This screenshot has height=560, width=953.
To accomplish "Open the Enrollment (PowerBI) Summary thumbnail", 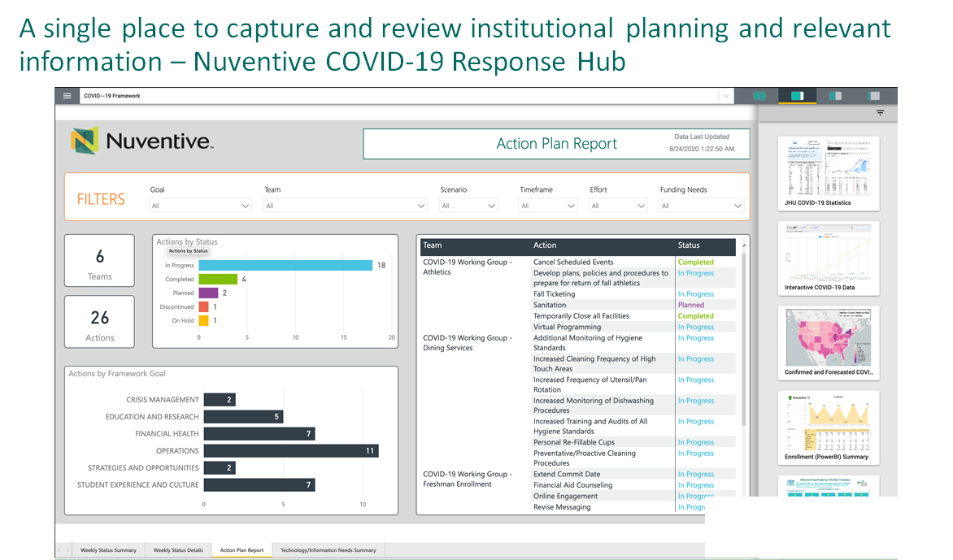I will tap(829, 427).
